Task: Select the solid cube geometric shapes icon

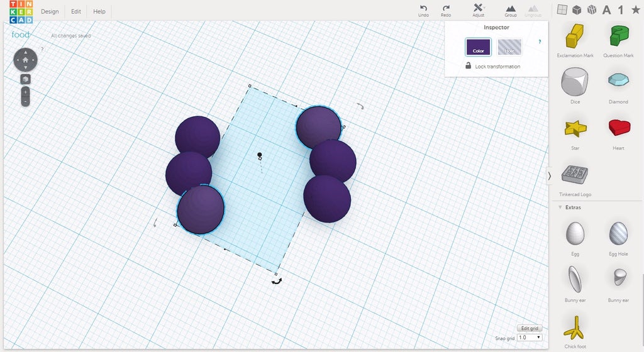Action: coord(577,9)
